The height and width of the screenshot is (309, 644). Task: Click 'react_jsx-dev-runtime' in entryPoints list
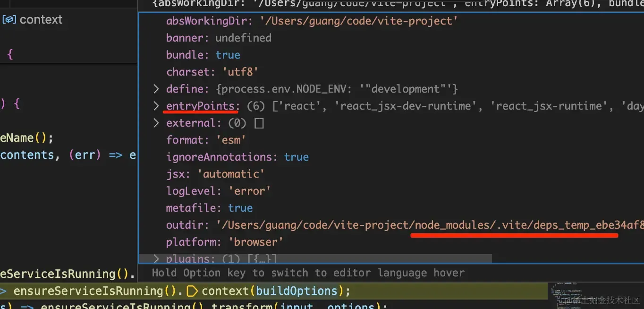[x=405, y=106]
